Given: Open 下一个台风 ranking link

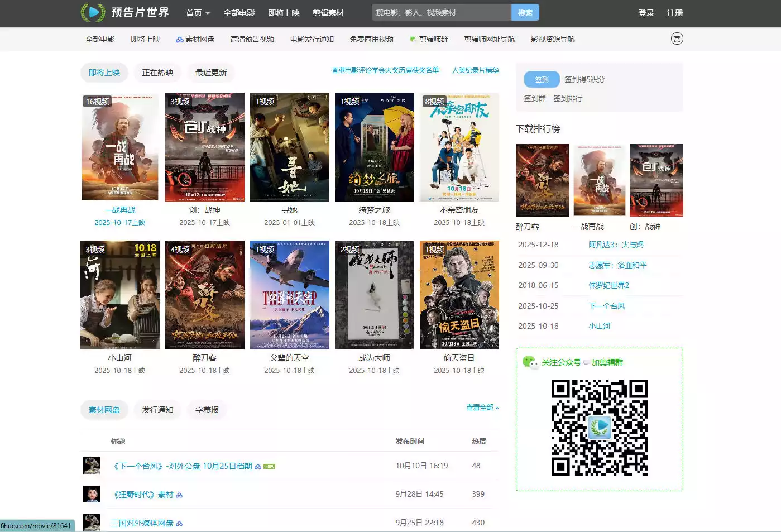Looking at the screenshot, I should pos(606,306).
